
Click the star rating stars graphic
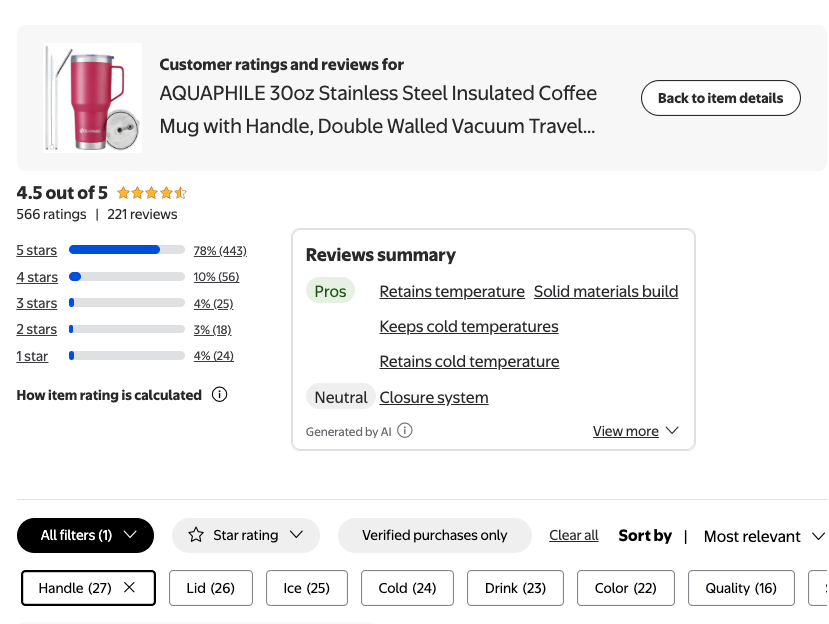[x=152, y=193]
